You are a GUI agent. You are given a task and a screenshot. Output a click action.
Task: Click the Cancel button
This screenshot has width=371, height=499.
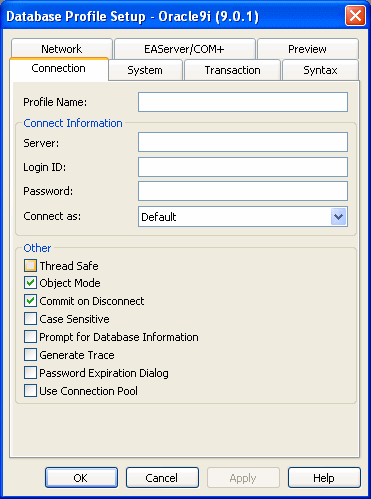click(162, 478)
